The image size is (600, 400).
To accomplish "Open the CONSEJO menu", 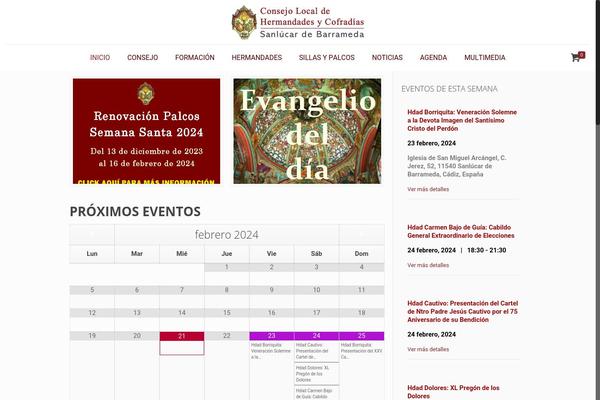I will click(142, 57).
